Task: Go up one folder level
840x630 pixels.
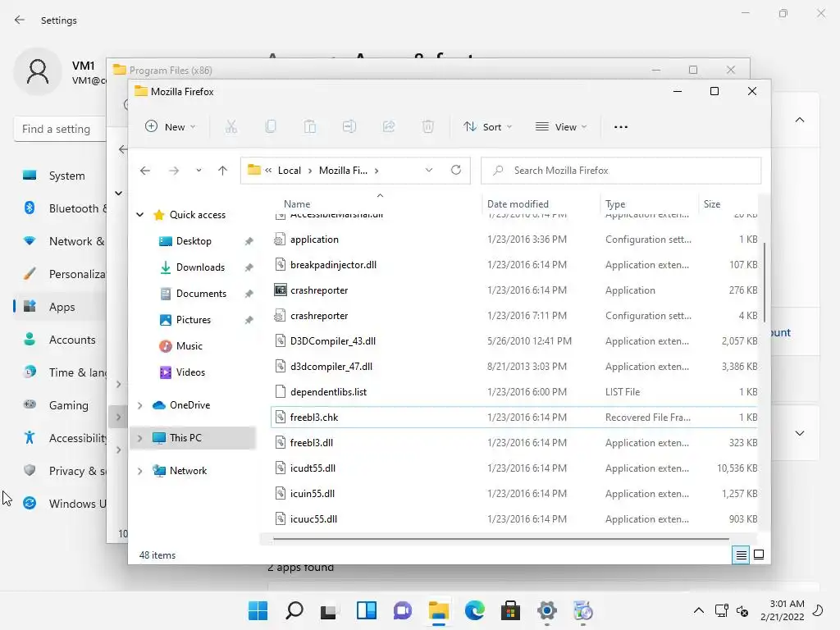Action: (223, 171)
